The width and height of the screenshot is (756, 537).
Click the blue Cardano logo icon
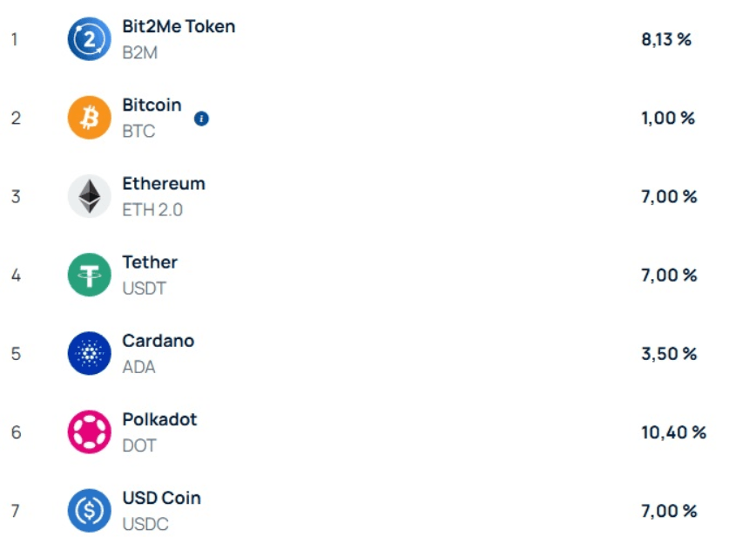(x=89, y=353)
